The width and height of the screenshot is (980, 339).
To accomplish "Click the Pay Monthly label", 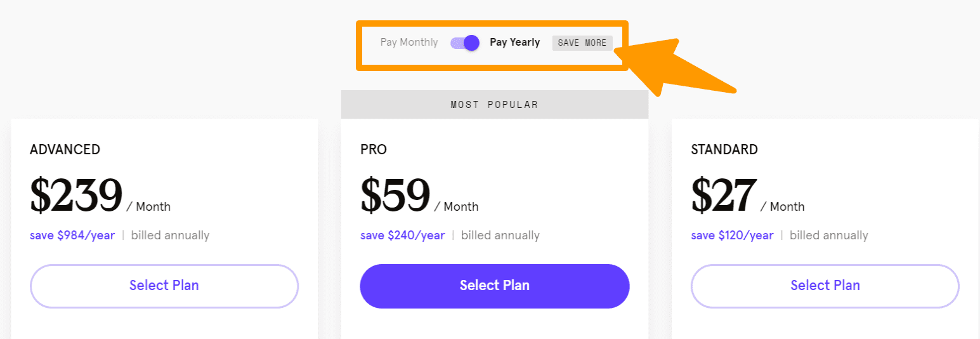I will click(409, 43).
